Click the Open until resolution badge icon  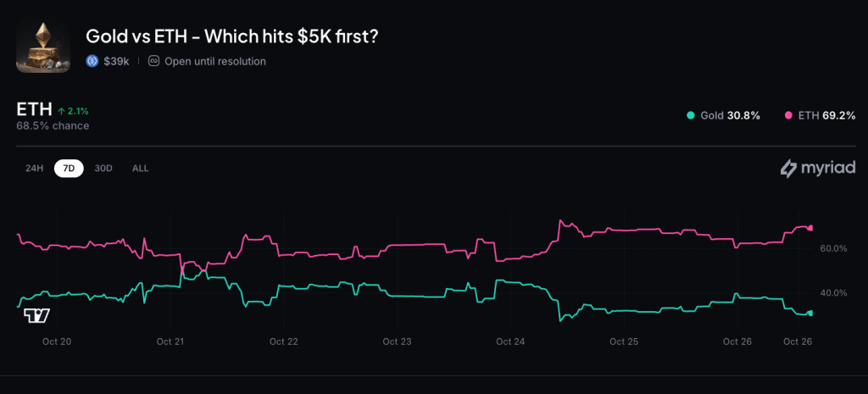click(x=153, y=61)
